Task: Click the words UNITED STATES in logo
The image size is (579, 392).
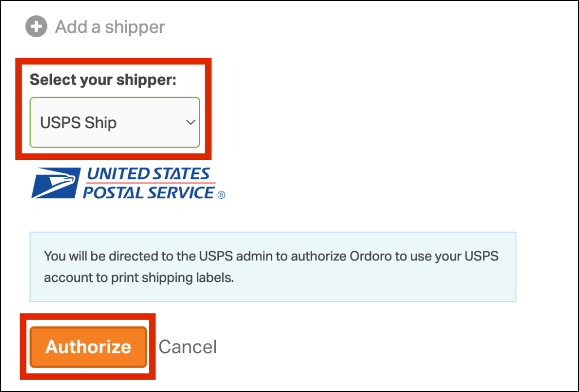Action: tap(148, 173)
